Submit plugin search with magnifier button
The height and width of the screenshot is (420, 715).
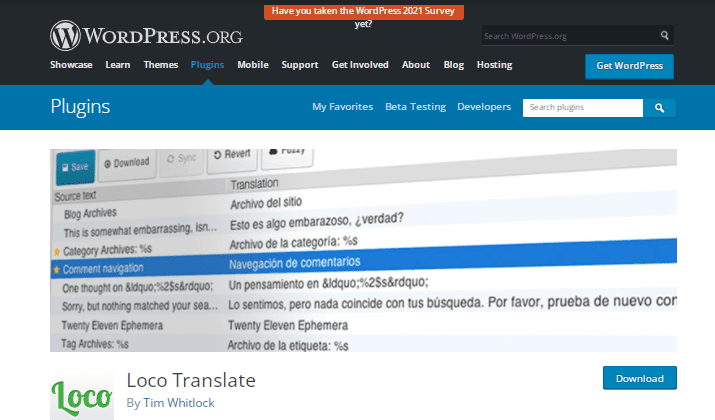point(659,108)
